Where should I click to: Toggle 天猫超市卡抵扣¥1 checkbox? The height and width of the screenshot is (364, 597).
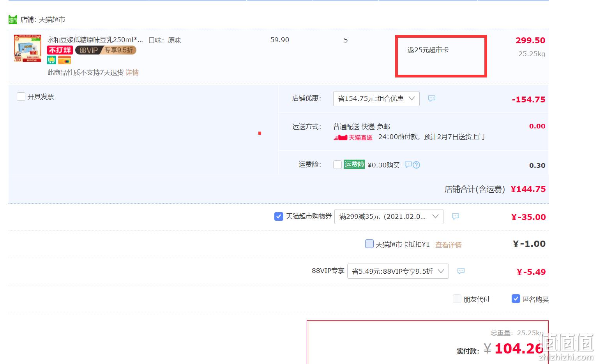(x=369, y=244)
